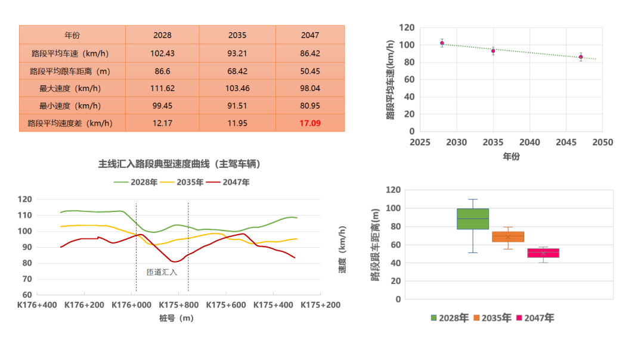Click the red highlighted value 17.09
Screen dimensions: 644x343
(x=309, y=123)
